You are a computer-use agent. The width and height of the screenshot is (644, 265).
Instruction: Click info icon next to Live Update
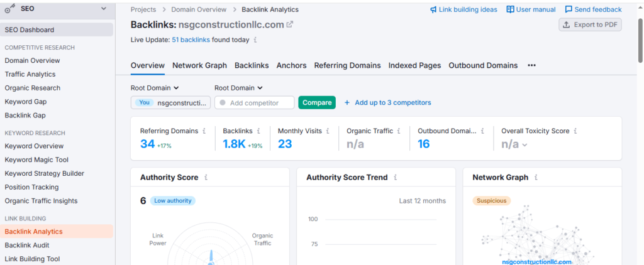pyautogui.click(x=255, y=40)
